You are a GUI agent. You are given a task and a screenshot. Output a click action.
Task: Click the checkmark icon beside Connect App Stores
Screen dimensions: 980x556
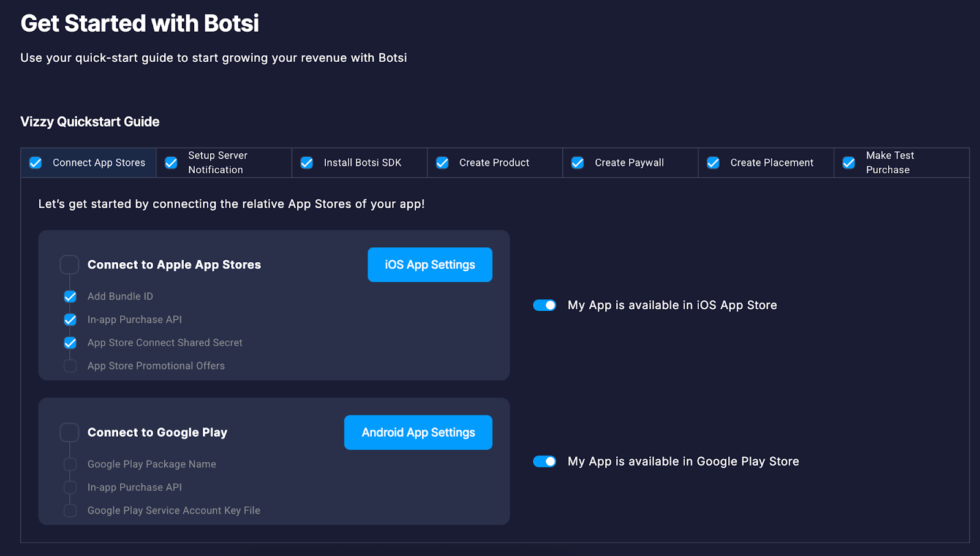tap(36, 163)
